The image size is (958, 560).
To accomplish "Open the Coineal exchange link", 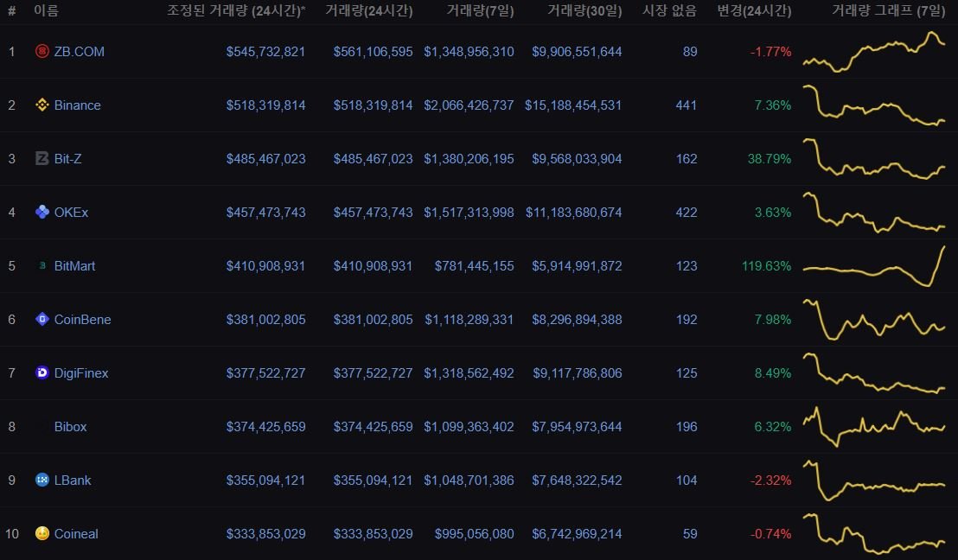I will 76,534.
